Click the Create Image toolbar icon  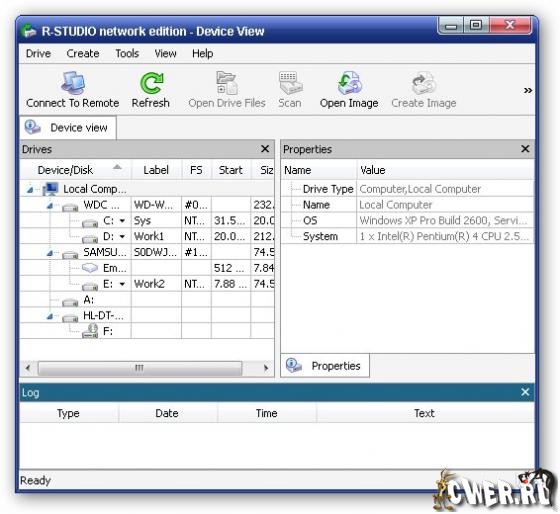(424, 83)
